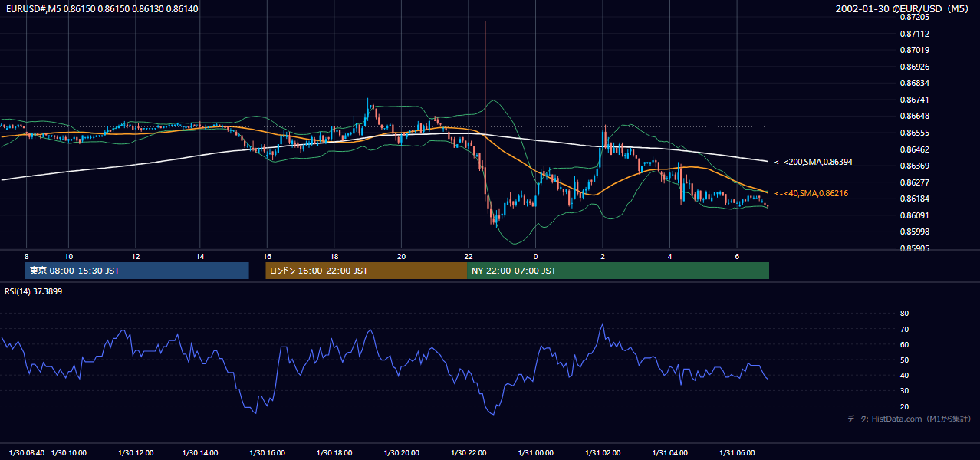Click the RSI scale value 30

tap(904, 391)
